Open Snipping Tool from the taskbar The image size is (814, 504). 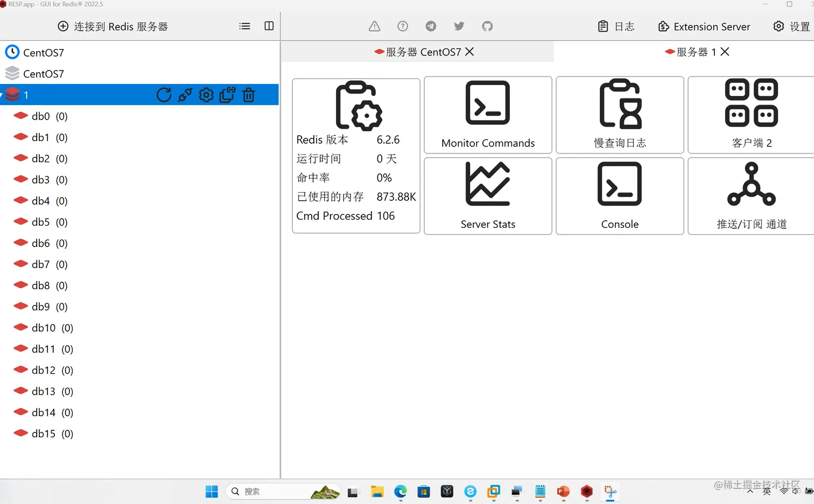point(610,492)
